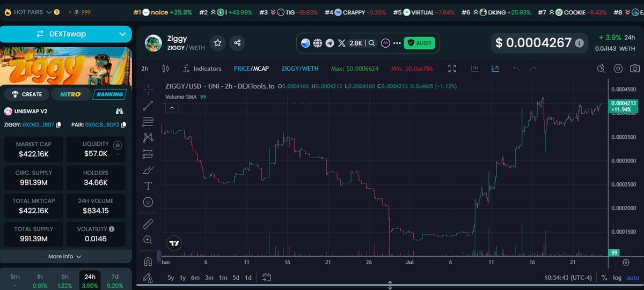
Task: Open chart settings hexagon icon
Action: (618, 69)
